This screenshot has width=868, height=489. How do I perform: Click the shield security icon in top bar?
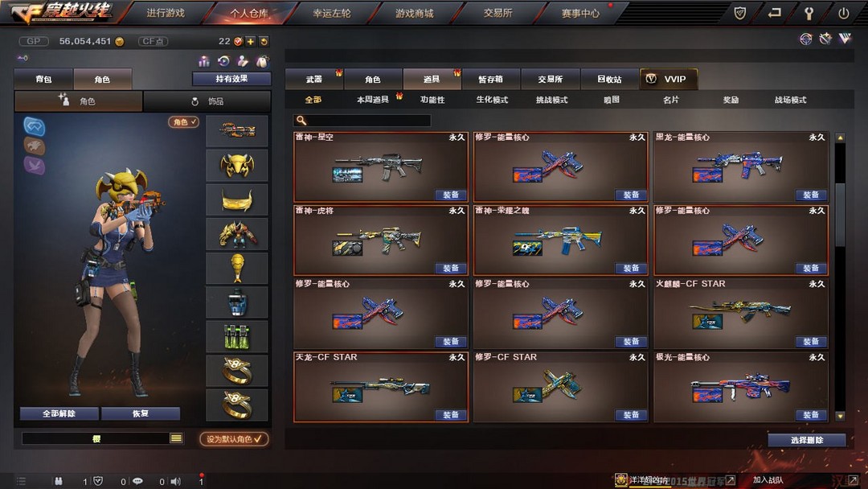(739, 13)
